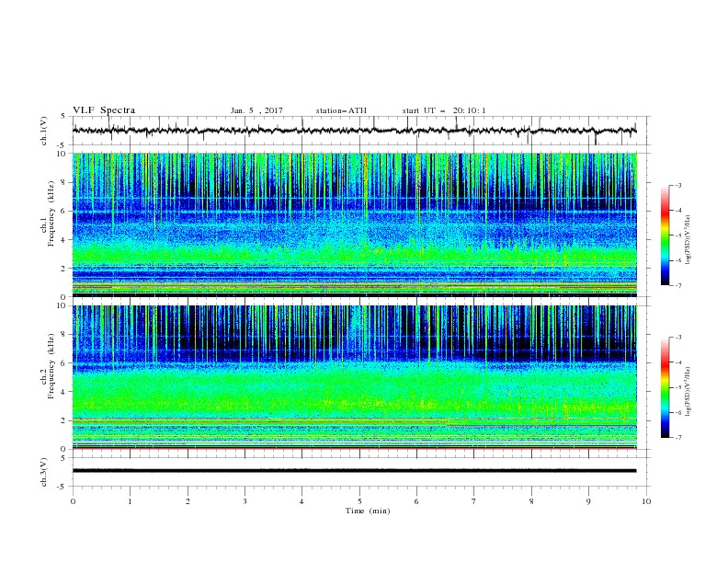Click the ch.2 frequency axis "8" tick label
This screenshot has width=728, height=563.
pyautogui.click(x=64, y=335)
